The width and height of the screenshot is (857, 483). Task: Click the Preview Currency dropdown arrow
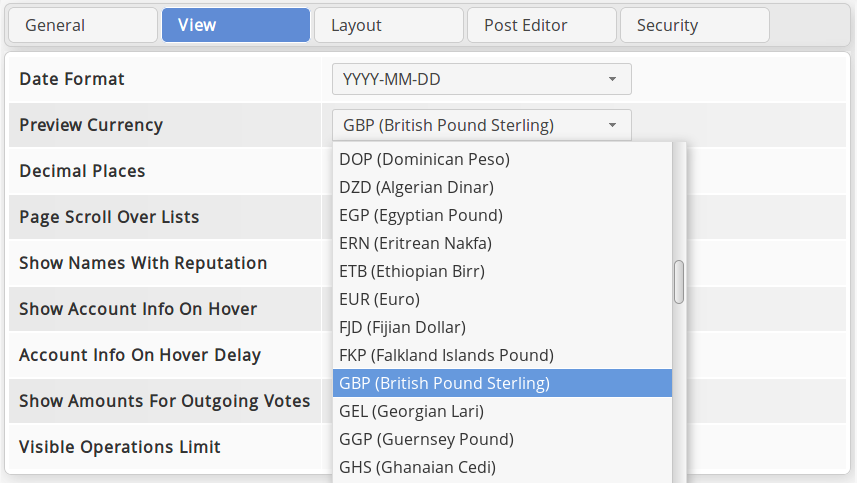611,125
